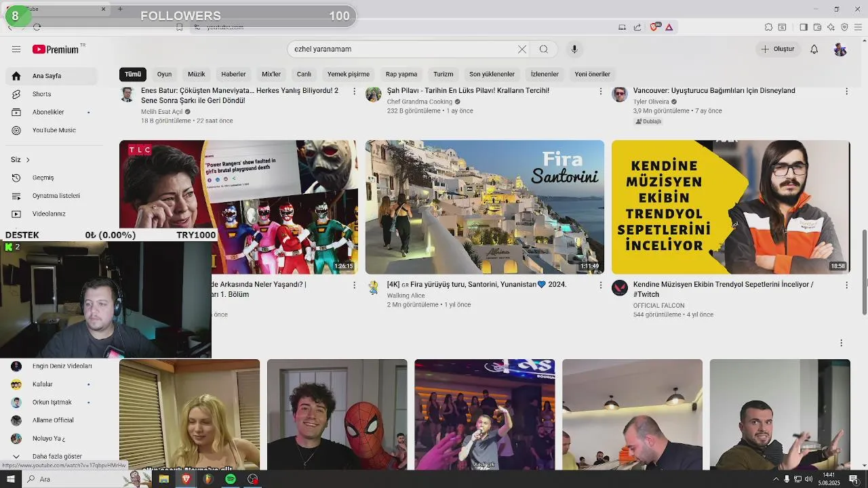Clear the search box with the X icon
The width and height of the screenshot is (868, 488).
click(x=522, y=49)
